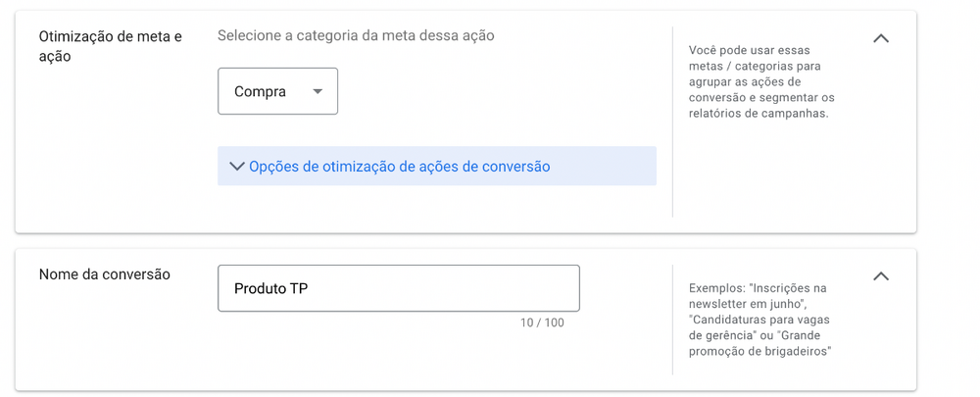This screenshot has height=397, width=980.
Task: Place cursor at end of Produto TP
Action: (309, 289)
